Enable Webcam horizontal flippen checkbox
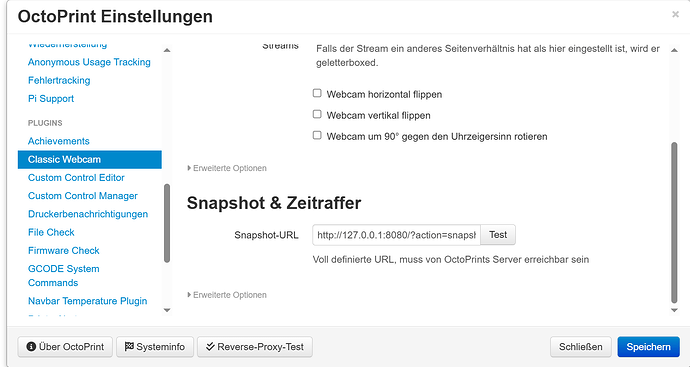 tap(317, 93)
